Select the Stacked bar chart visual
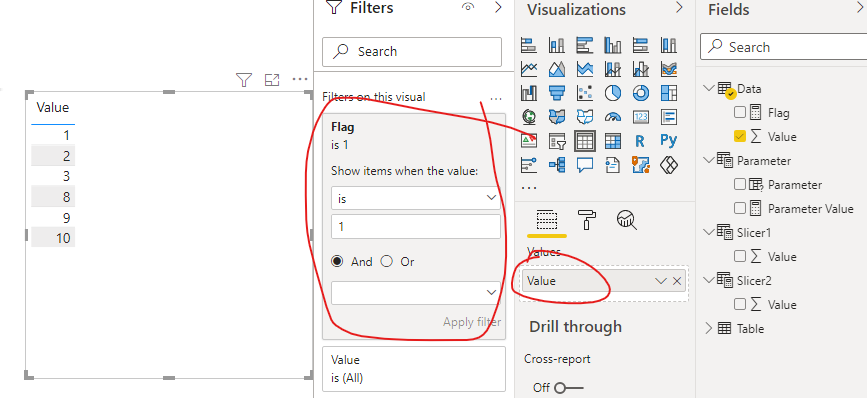This screenshot has height=398, width=867. [x=529, y=45]
